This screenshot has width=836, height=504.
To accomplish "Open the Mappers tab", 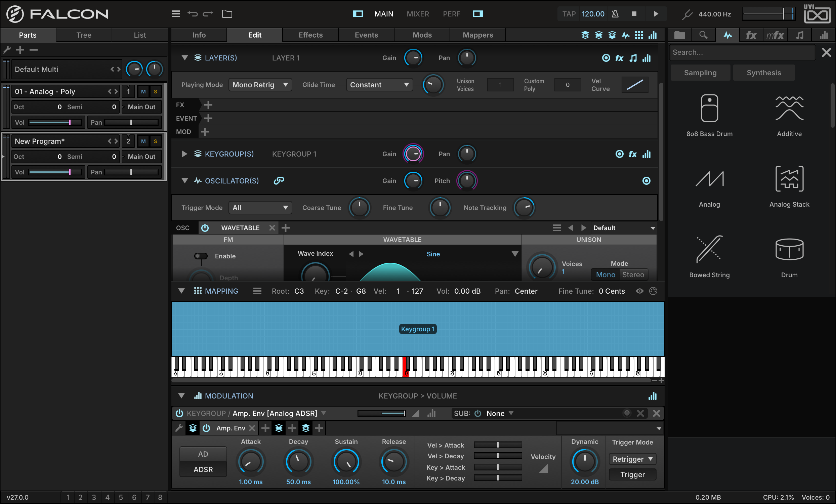I will coord(478,35).
